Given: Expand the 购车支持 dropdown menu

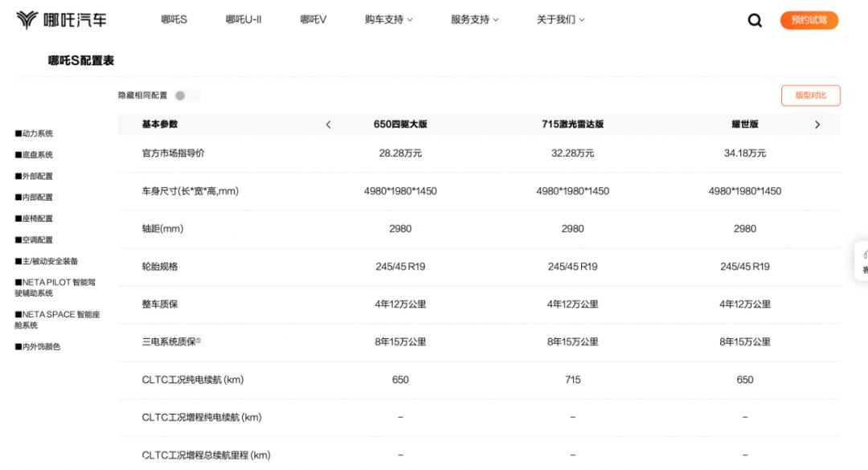Looking at the screenshot, I should pyautogui.click(x=389, y=19).
